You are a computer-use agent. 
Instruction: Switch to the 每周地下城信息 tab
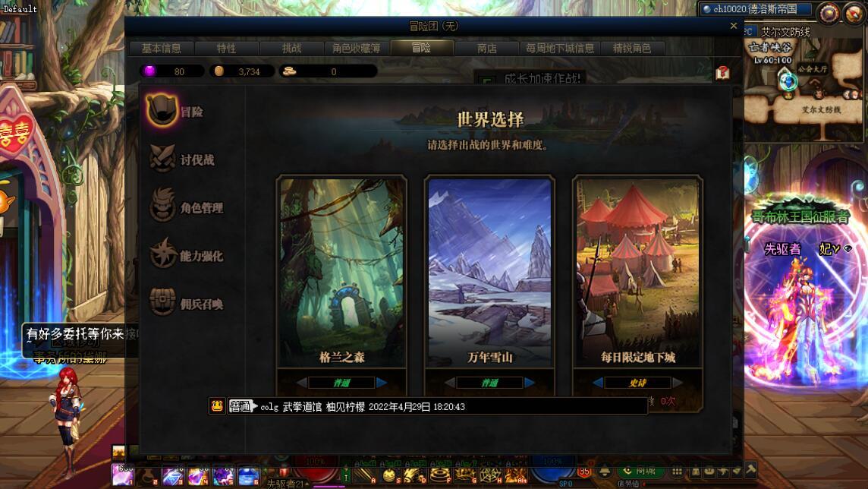[x=560, y=48]
